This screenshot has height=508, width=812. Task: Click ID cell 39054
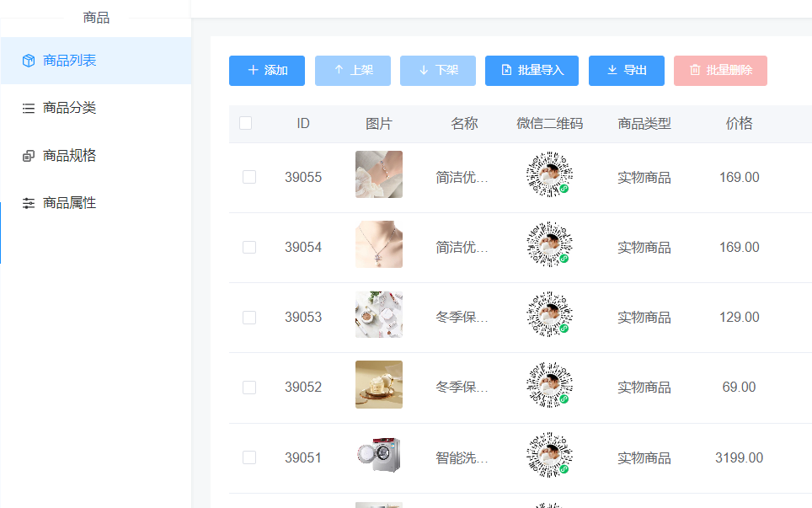[x=303, y=247]
